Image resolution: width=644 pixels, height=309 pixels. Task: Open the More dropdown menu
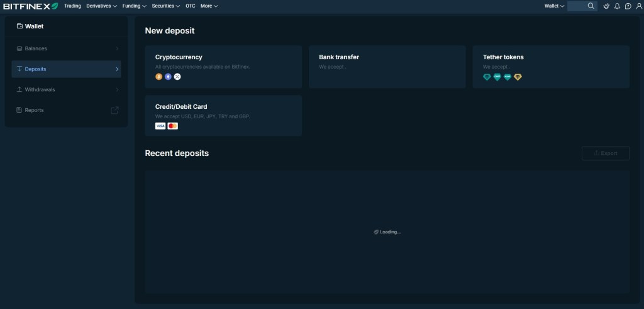209,6
